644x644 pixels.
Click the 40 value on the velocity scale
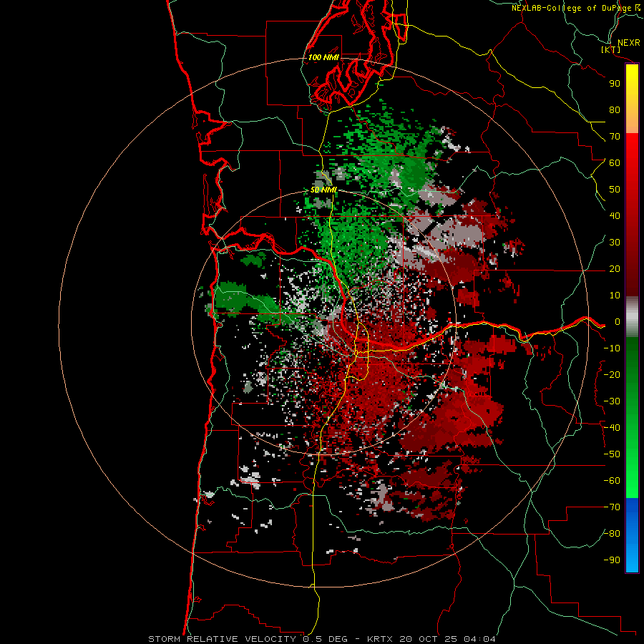tap(615, 215)
